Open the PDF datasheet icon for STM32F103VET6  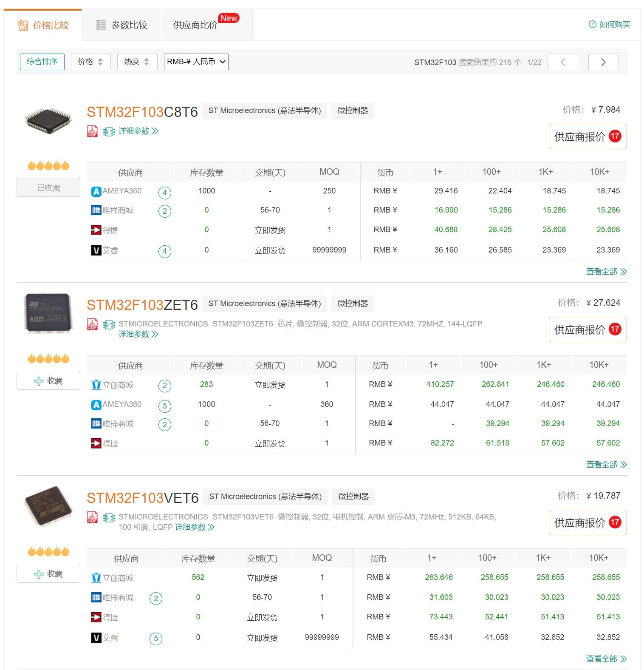[x=92, y=517]
